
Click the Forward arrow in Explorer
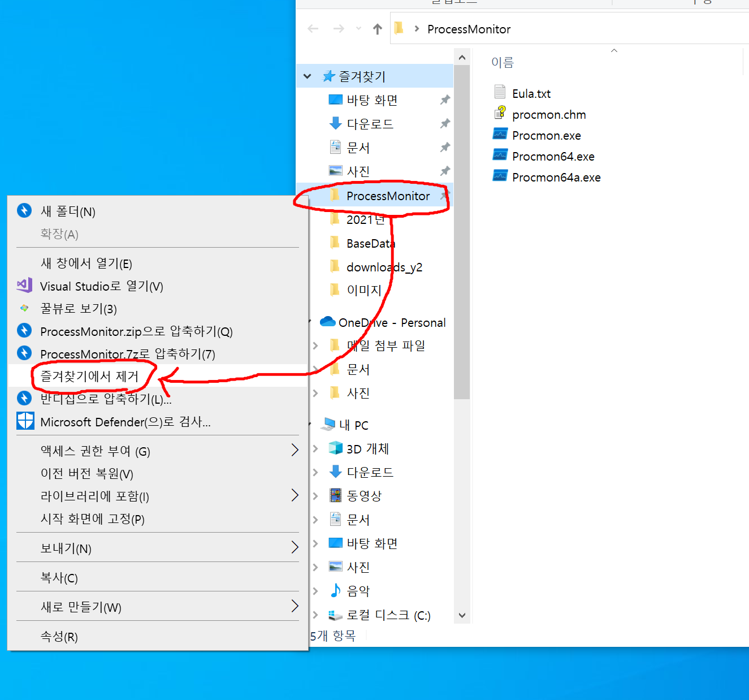[x=339, y=29]
